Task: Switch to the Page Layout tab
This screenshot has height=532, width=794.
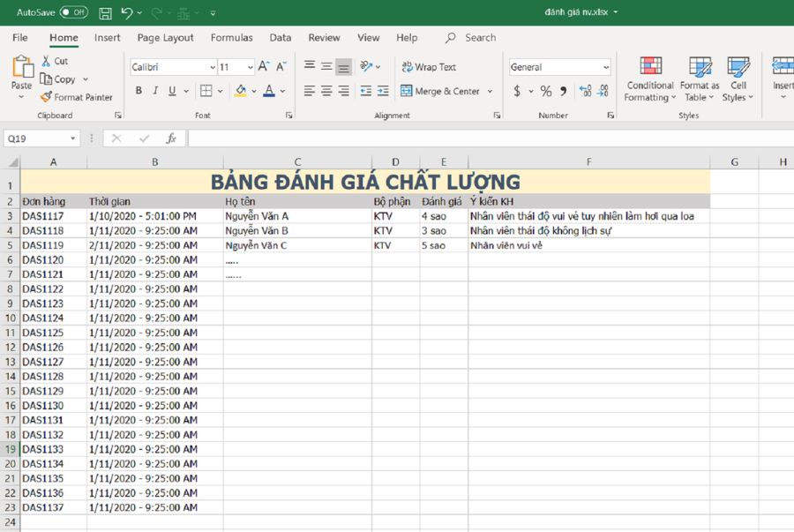Action: 165,37
